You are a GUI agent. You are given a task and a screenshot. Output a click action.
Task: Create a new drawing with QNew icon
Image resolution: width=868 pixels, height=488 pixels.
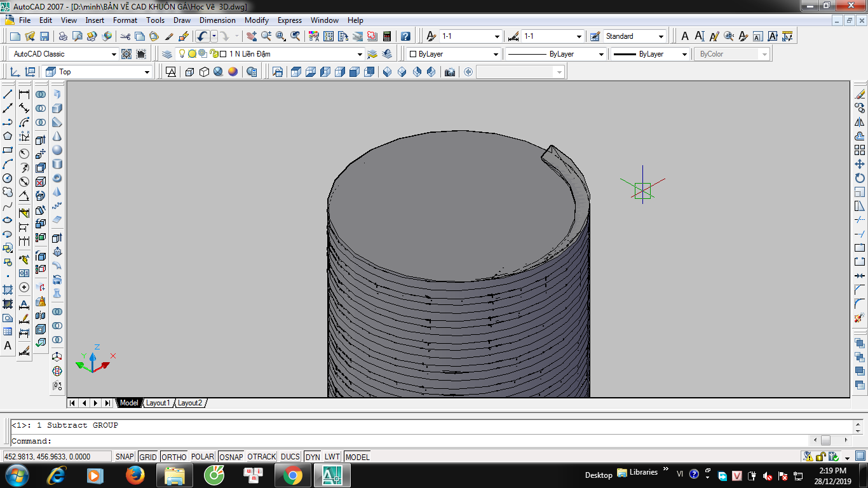point(15,36)
